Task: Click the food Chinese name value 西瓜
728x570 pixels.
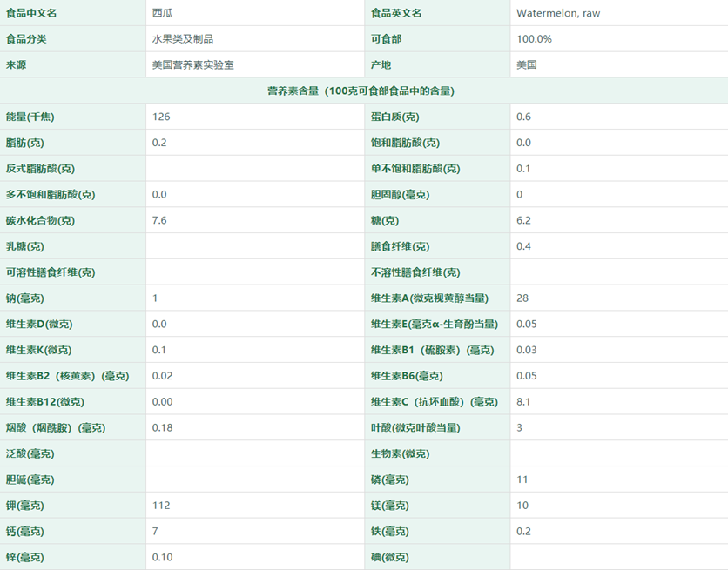Action: (x=162, y=13)
